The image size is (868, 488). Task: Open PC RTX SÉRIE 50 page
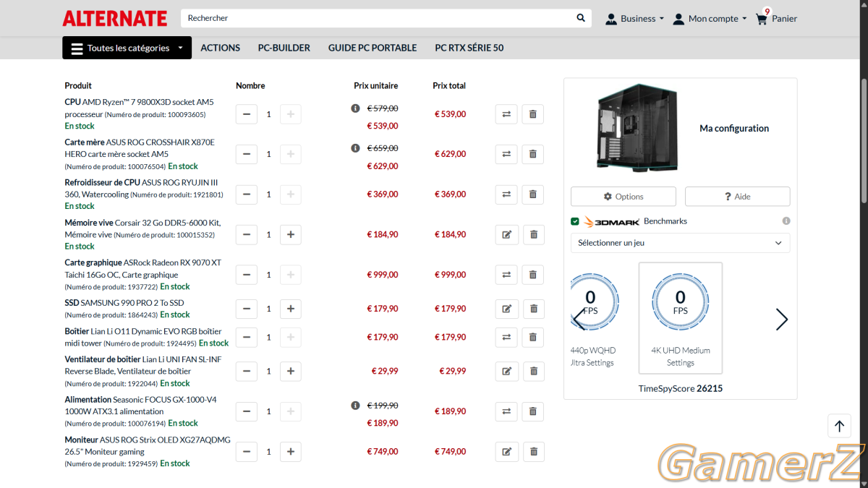tap(469, 48)
